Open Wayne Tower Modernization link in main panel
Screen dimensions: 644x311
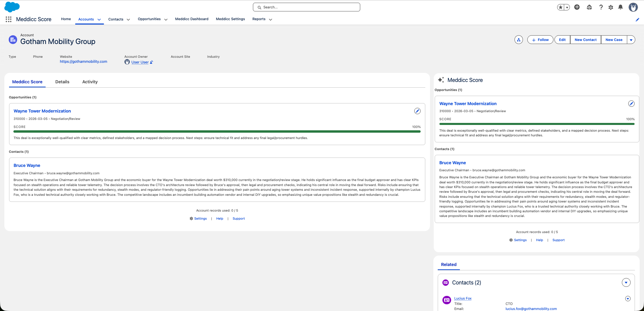[x=42, y=111]
